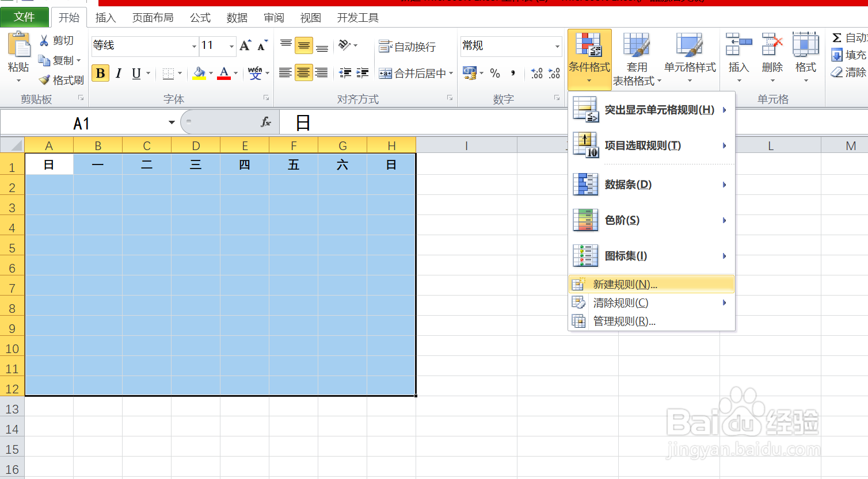This screenshot has height=479, width=868.
Task: Click the decrease indent icon
Action: click(345, 72)
